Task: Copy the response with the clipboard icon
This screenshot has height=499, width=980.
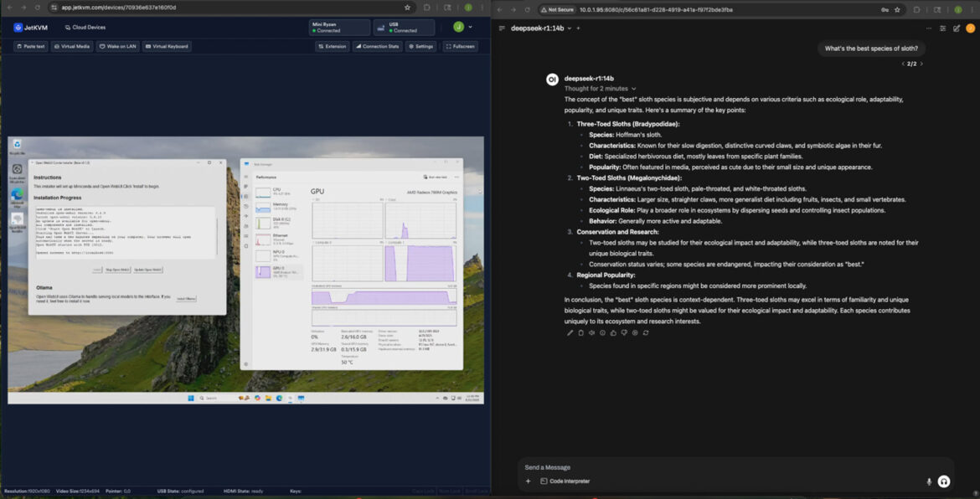Action: pyautogui.click(x=580, y=332)
